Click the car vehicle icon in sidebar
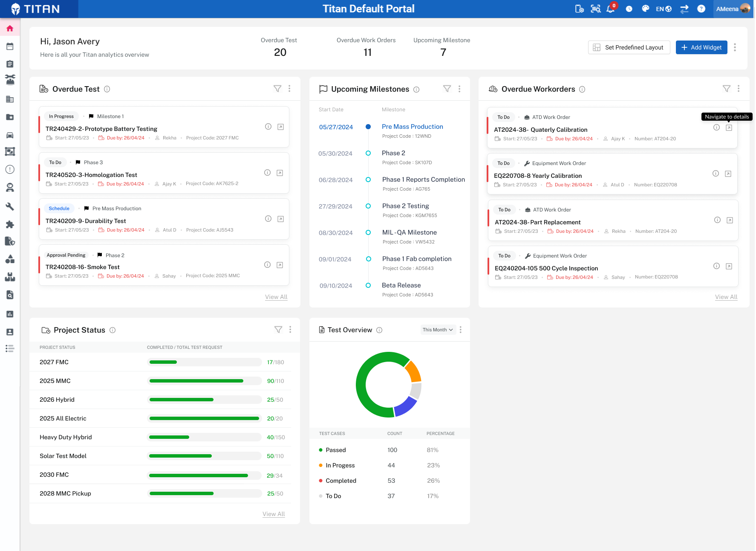 coord(10,135)
